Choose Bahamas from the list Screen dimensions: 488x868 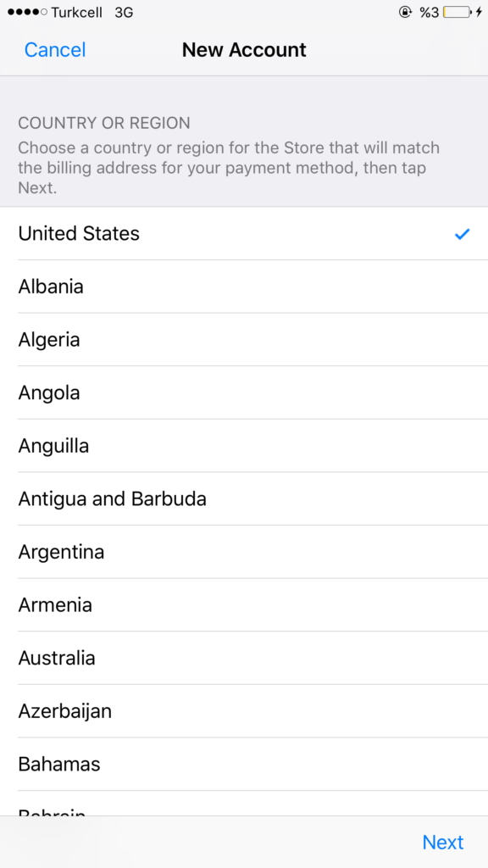click(244, 764)
